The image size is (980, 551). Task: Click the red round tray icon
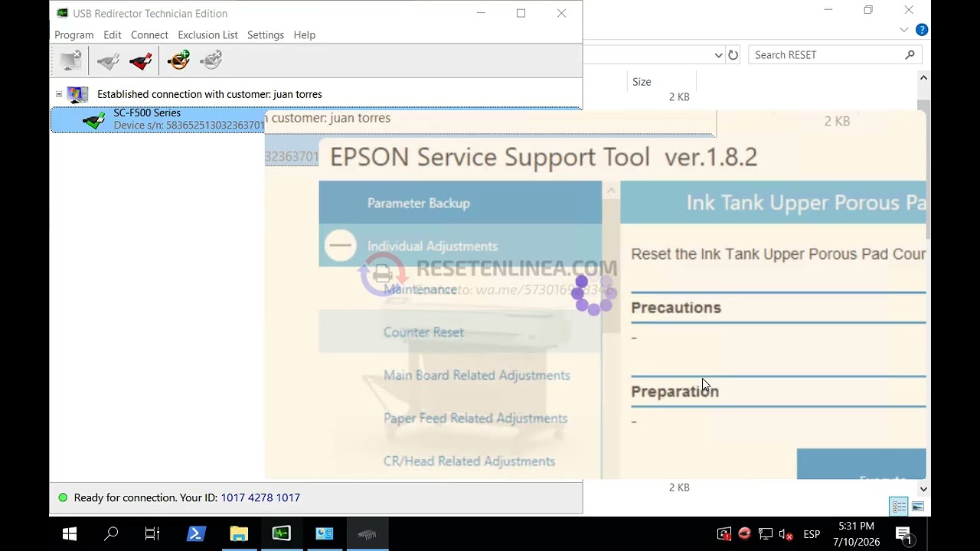point(744,533)
